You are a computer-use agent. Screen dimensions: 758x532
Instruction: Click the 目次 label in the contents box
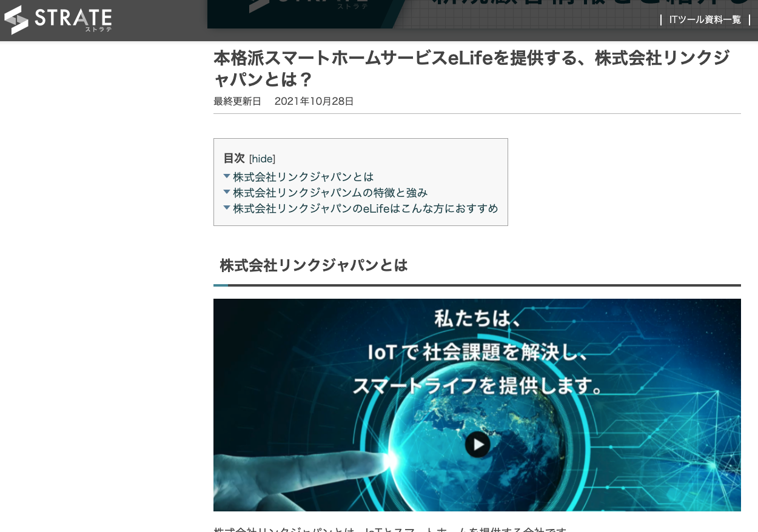[x=234, y=158]
